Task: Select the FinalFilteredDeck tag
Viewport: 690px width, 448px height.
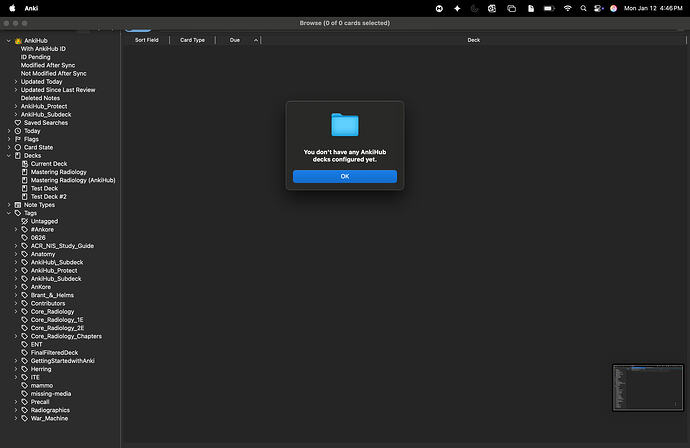Action: coord(54,353)
